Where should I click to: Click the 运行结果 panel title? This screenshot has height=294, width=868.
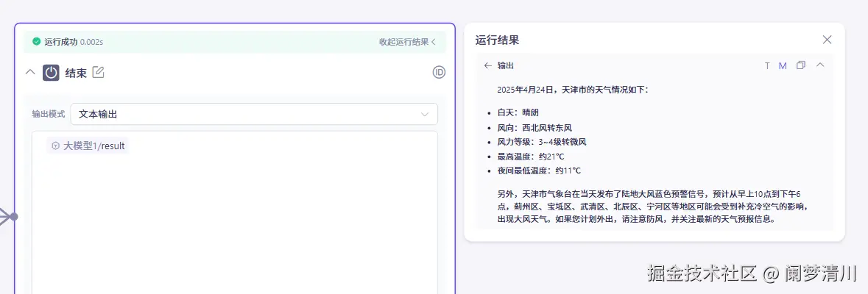(497, 40)
